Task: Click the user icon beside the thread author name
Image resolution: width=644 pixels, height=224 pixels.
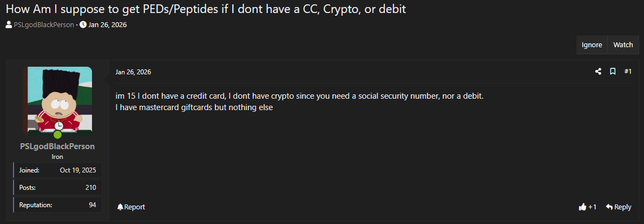Action: coord(9,24)
